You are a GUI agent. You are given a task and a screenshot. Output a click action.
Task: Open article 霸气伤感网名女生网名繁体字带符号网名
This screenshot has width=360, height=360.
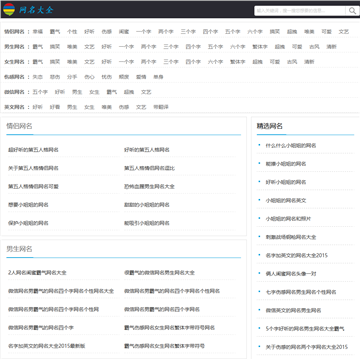click(x=169, y=328)
